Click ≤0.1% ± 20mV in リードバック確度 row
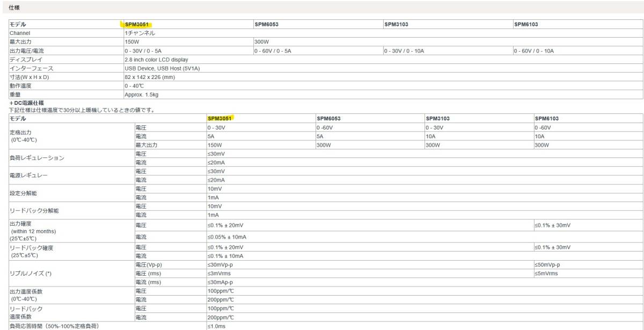The height and width of the screenshot is (330, 644). click(x=225, y=247)
